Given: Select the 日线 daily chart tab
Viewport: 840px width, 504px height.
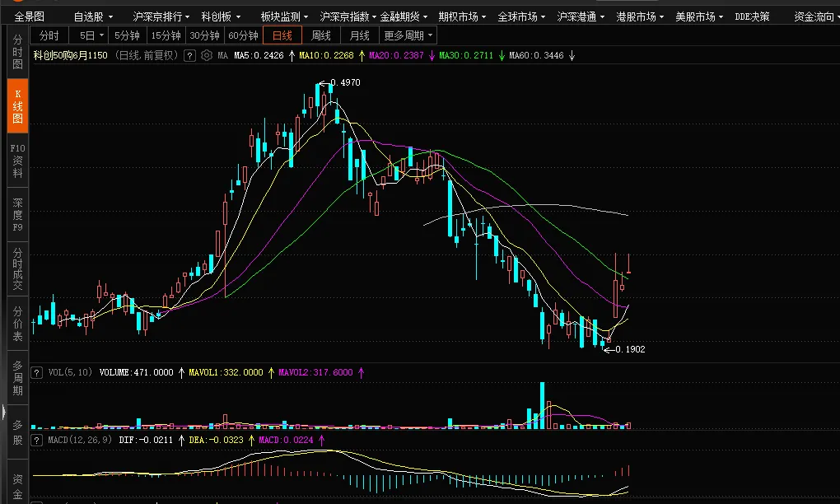Looking at the screenshot, I should [x=282, y=35].
